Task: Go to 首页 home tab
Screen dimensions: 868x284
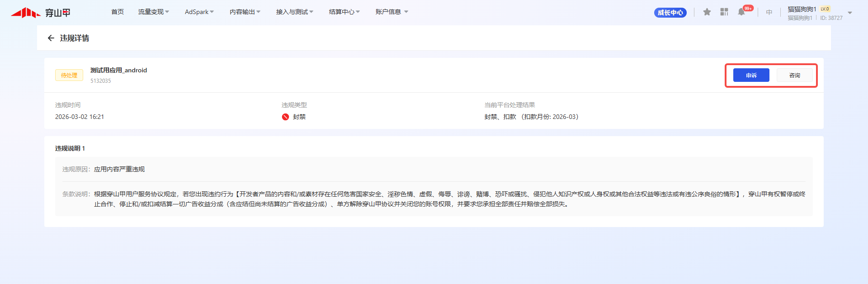Action: pos(118,12)
